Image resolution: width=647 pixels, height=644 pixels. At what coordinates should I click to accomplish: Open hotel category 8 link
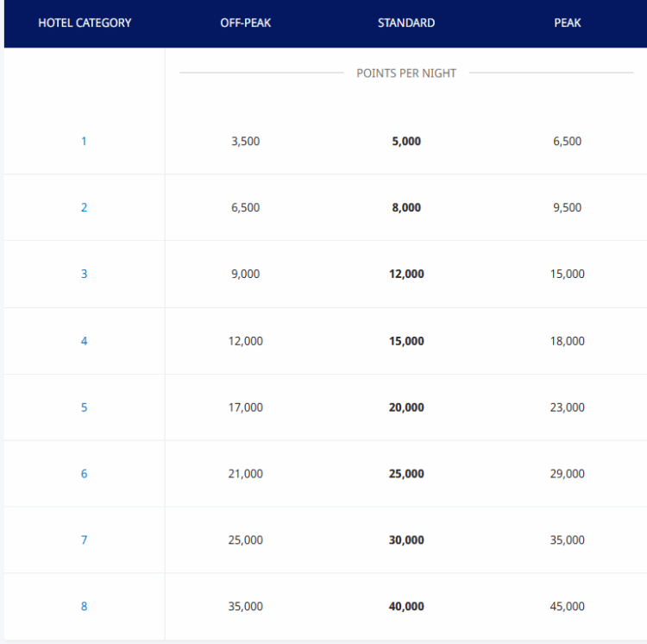point(84,606)
